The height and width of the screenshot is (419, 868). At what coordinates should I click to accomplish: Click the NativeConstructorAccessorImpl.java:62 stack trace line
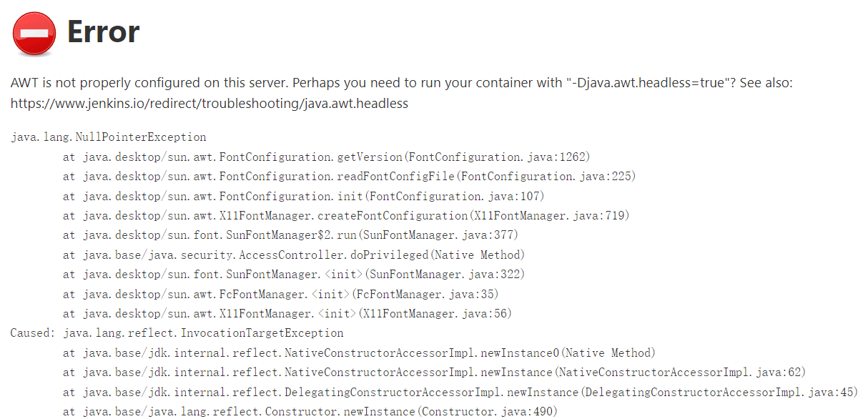(x=434, y=373)
